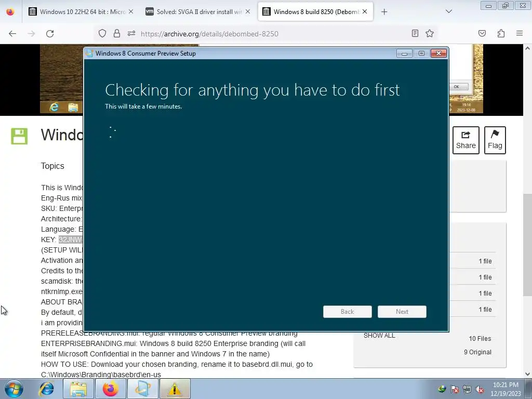Click the Firefox forward arrow
532x399 pixels.
point(31,34)
